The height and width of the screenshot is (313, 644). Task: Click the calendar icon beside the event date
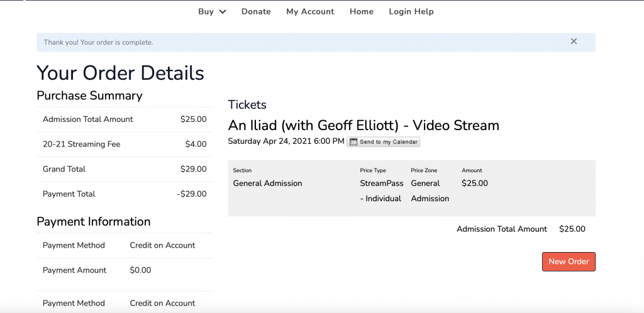353,142
